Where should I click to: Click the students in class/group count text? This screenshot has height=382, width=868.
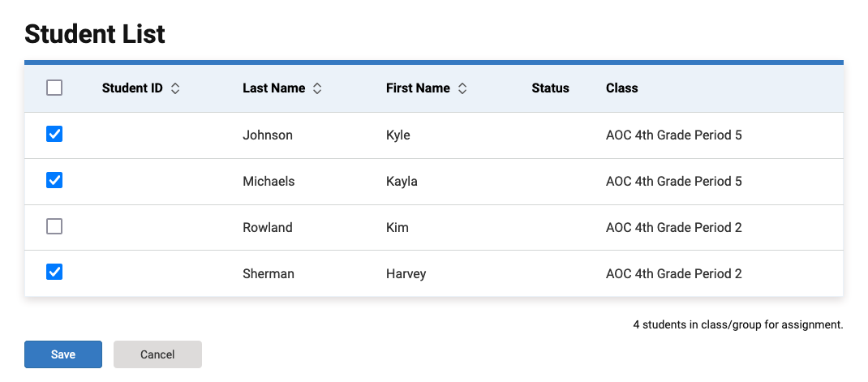tap(738, 325)
